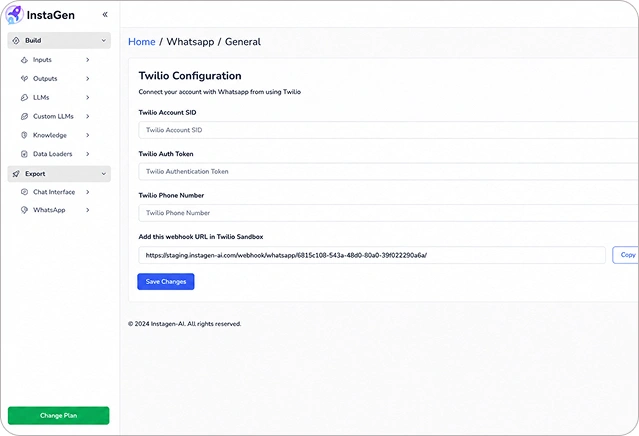The height and width of the screenshot is (436, 639).
Task: Click the 'Twilio Auth Token' label
Action: 166,154
